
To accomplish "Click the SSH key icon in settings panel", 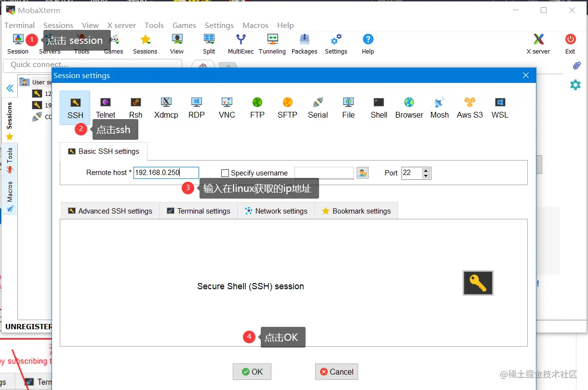I will pyautogui.click(x=478, y=283).
